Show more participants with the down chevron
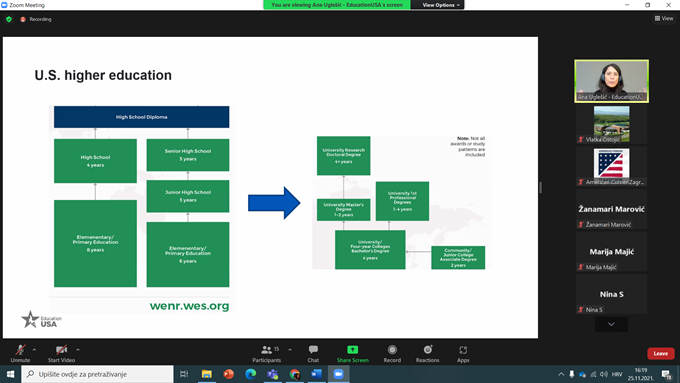The width and height of the screenshot is (680, 383). pyautogui.click(x=611, y=324)
